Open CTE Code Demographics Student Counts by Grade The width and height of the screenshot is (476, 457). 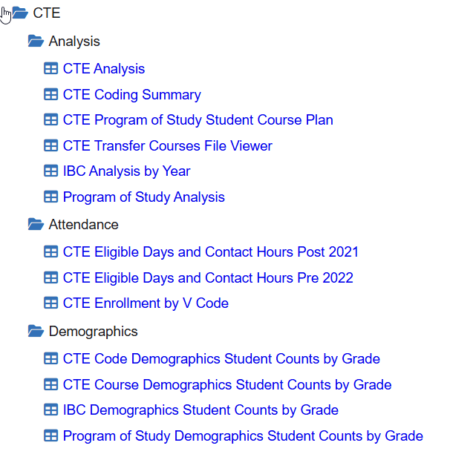(x=221, y=359)
